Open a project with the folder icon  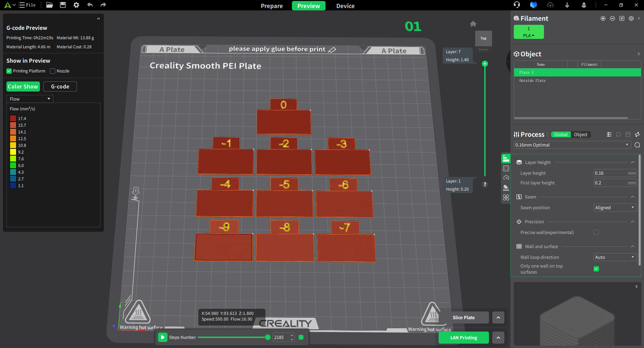pyautogui.click(x=49, y=5)
